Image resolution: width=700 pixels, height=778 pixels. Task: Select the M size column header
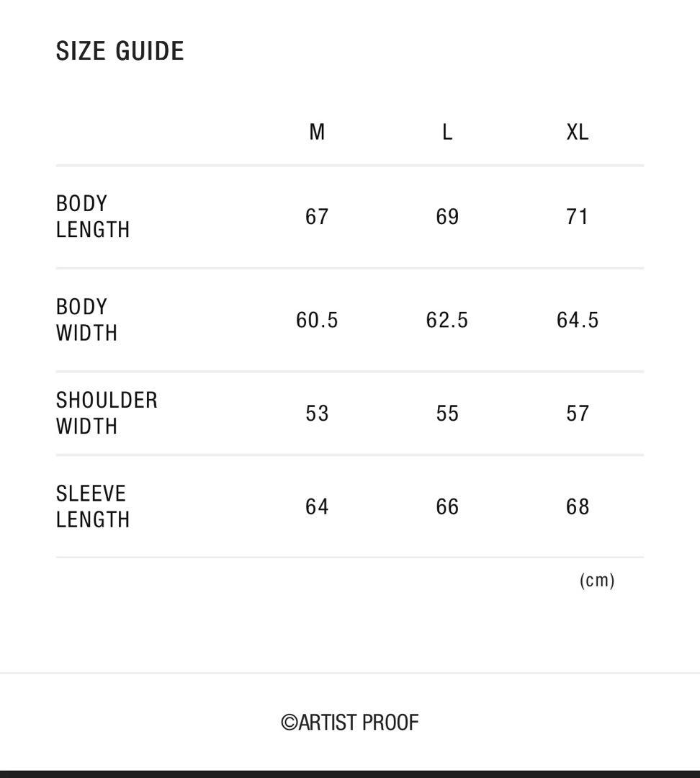tap(317, 132)
